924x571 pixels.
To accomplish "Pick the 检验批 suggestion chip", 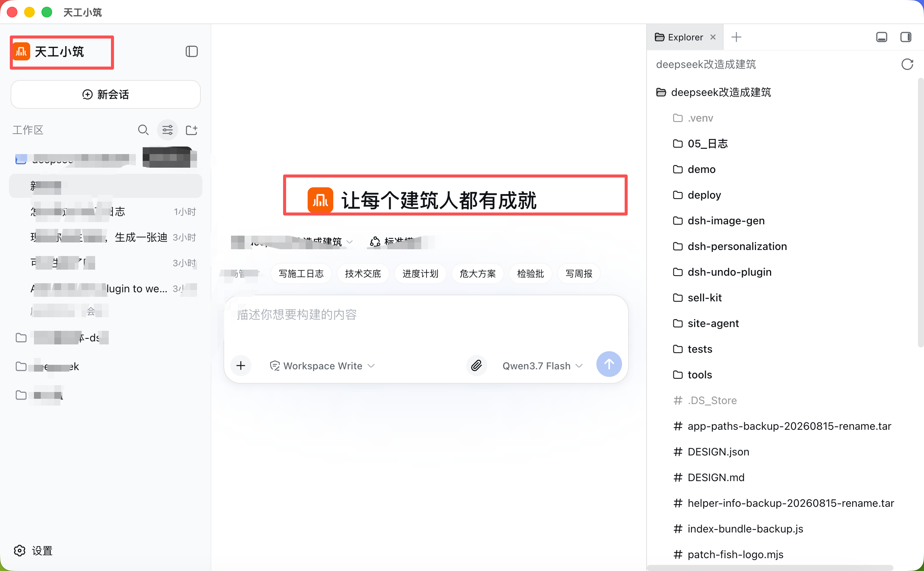I will (x=531, y=273).
